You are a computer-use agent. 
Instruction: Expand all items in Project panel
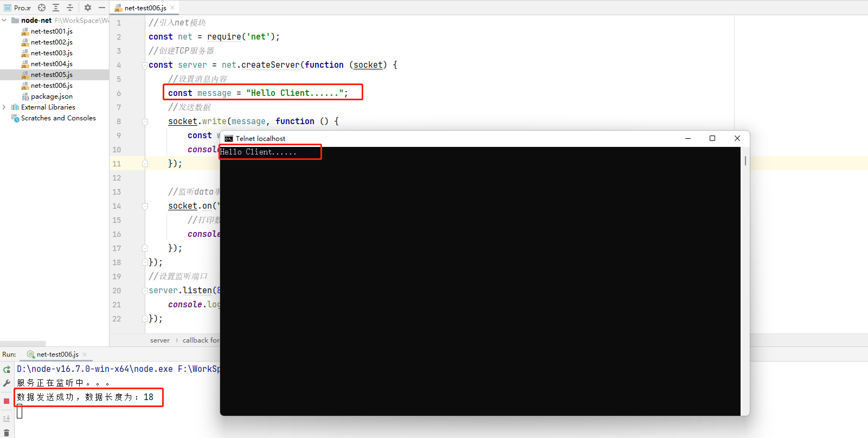[x=56, y=8]
